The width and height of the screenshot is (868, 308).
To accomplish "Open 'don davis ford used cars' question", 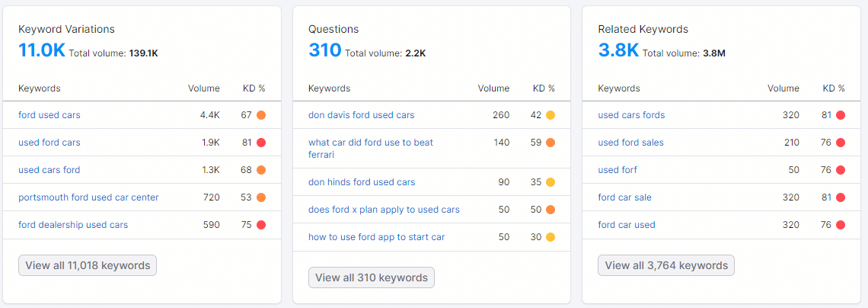I will click(361, 115).
